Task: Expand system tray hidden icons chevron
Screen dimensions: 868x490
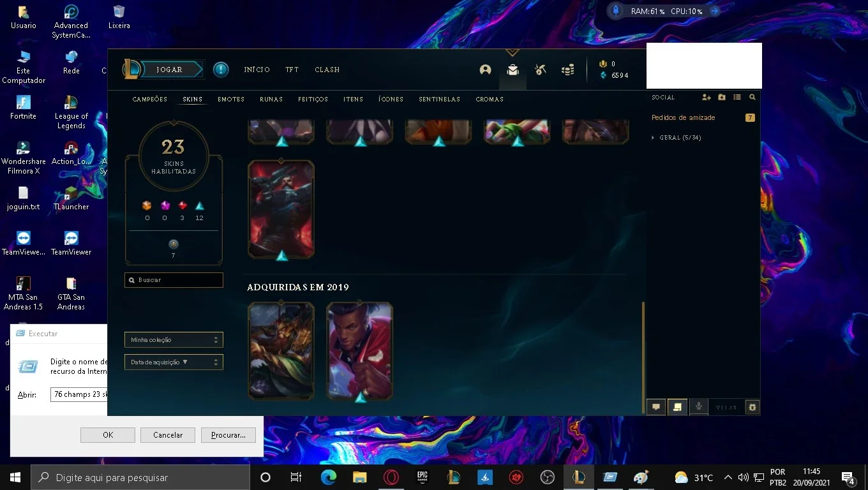Action: tap(728, 477)
